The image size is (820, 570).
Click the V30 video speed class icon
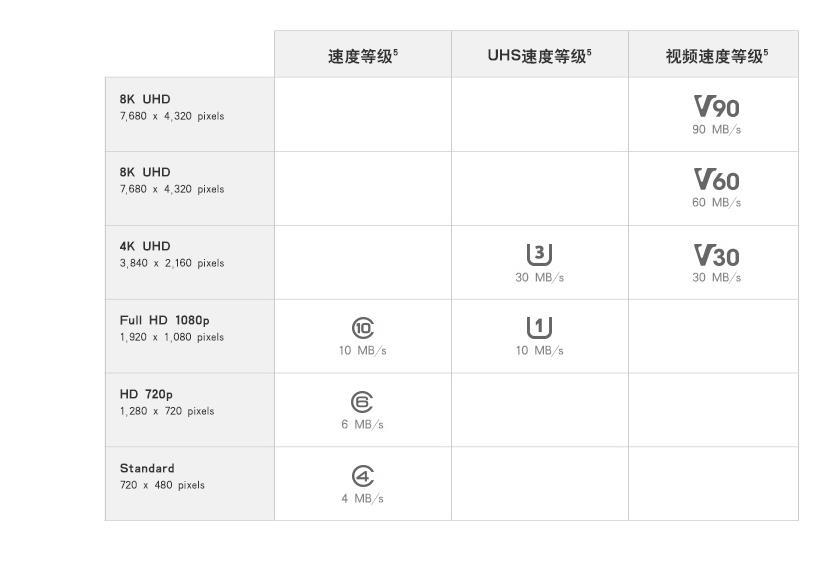(716, 255)
